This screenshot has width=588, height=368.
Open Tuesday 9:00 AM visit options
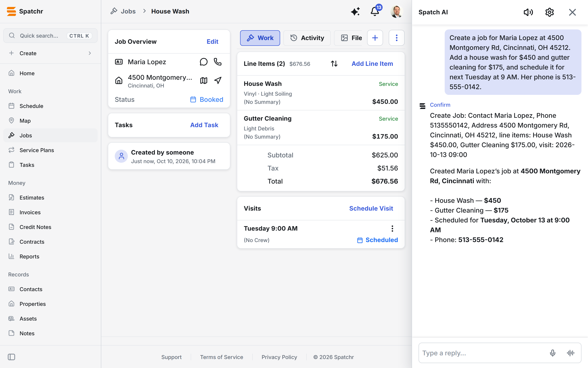(x=392, y=228)
